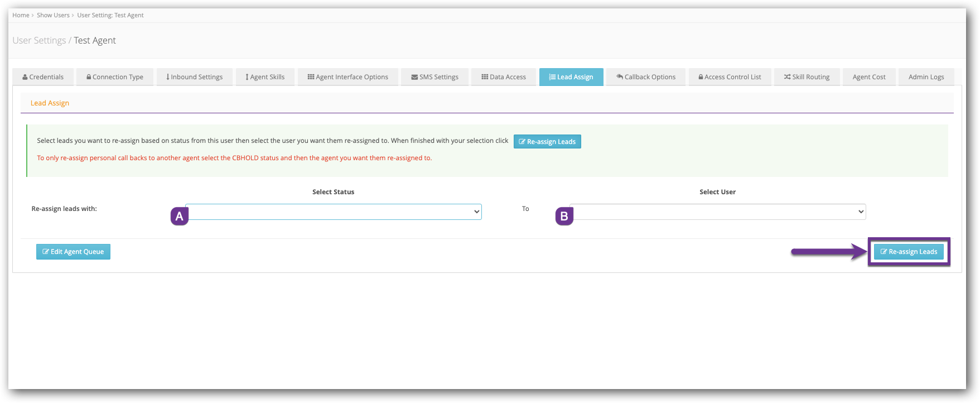Click the bottom-right Re-assign Leads button

coord(909,252)
